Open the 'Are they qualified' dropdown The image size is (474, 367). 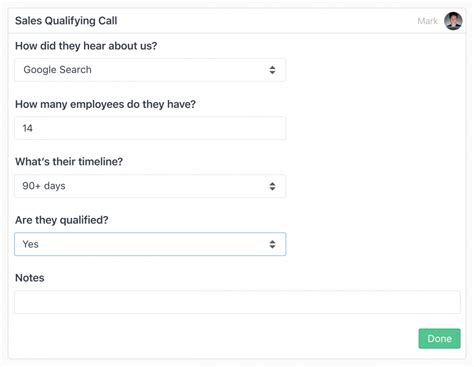tap(150, 244)
